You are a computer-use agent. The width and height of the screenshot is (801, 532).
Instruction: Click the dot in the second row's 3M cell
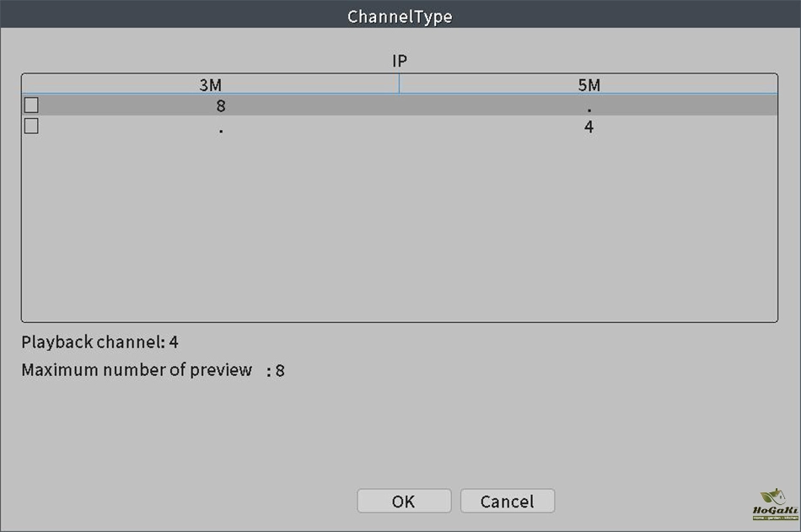221,130
